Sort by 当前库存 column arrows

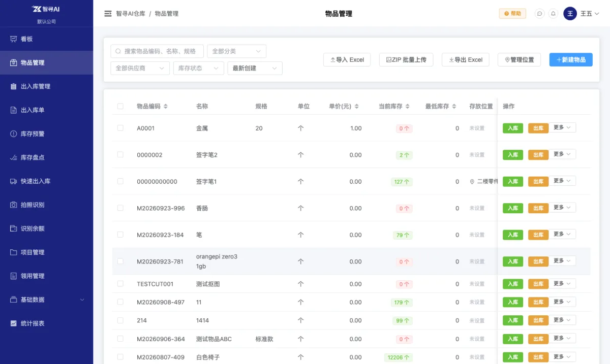point(407,107)
